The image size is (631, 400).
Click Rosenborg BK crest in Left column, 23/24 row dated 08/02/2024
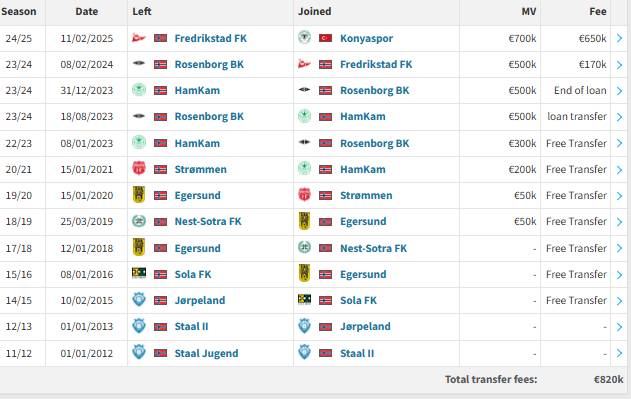(x=139, y=64)
